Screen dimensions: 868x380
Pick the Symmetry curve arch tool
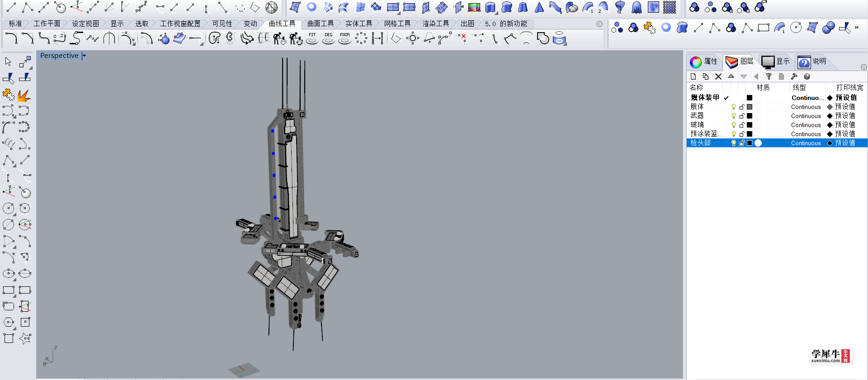pyautogui.click(x=109, y=39)
